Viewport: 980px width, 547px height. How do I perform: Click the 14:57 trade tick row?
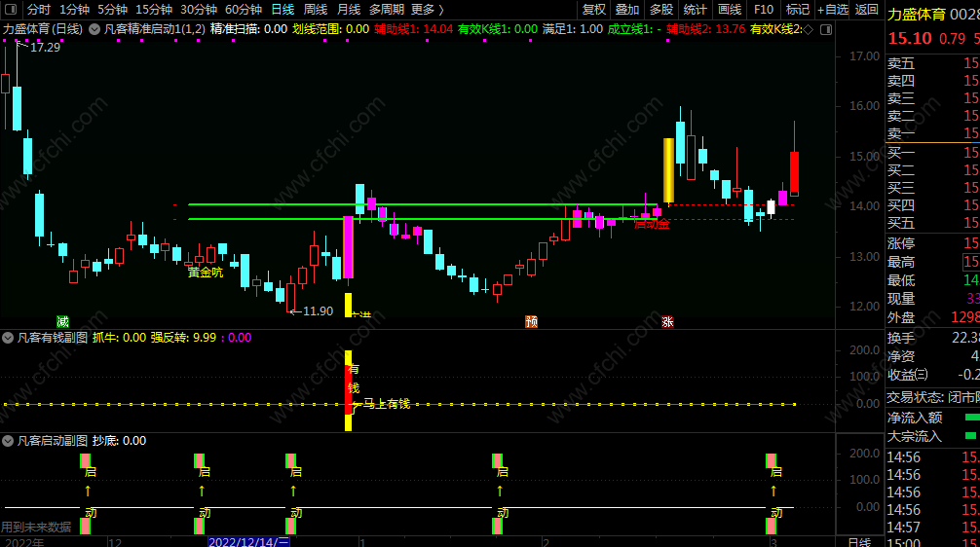click(932, 528)
